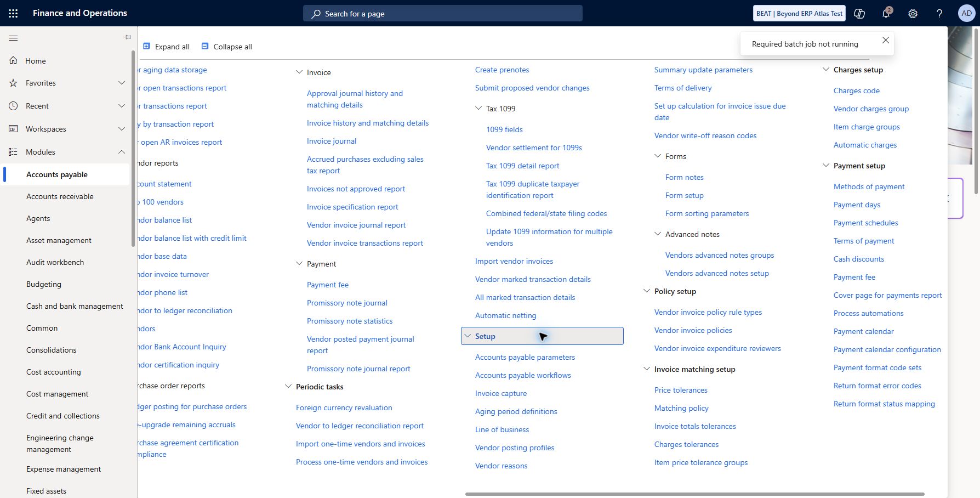Open Matching policy link

point(681,408)
